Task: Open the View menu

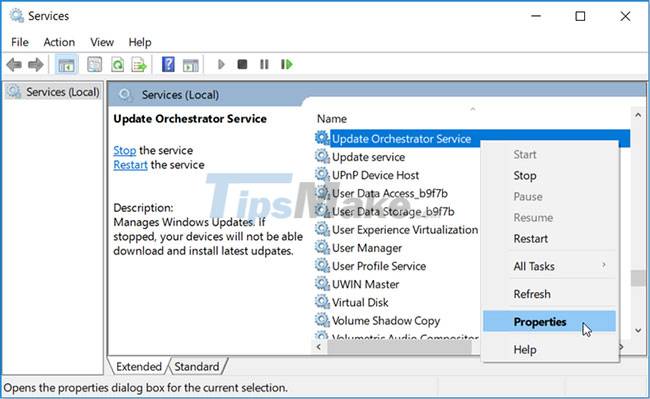Action: (x=102, y=42)
